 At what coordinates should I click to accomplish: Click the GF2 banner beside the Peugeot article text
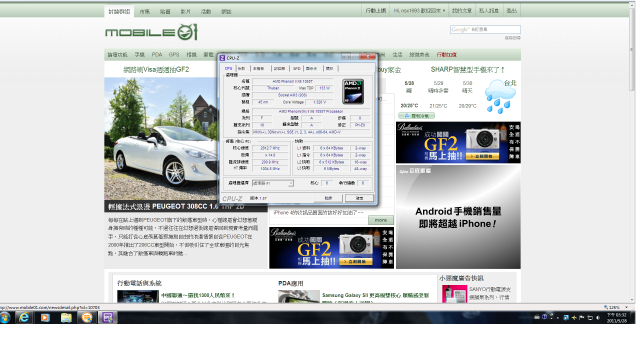click(331, 248)
